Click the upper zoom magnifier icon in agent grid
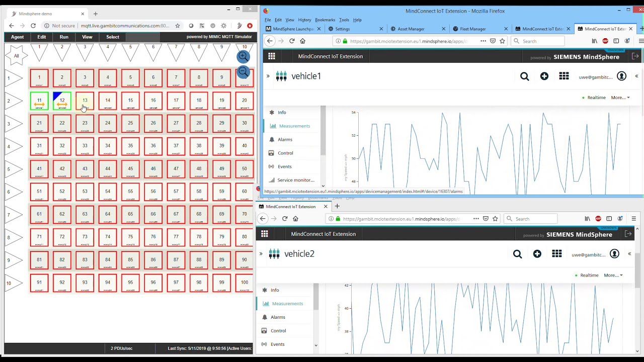644x362 pixels. pyautogui.click(x=244, y=56)
